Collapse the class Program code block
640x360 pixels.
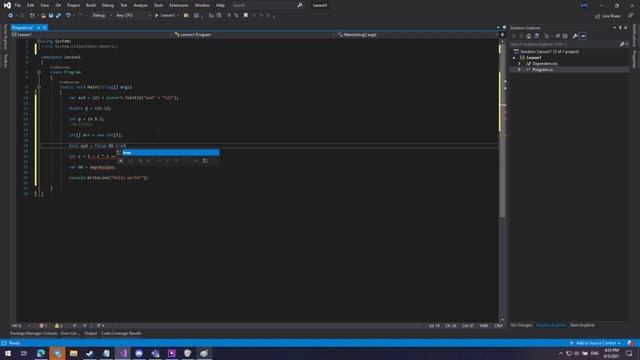point(39,72)
